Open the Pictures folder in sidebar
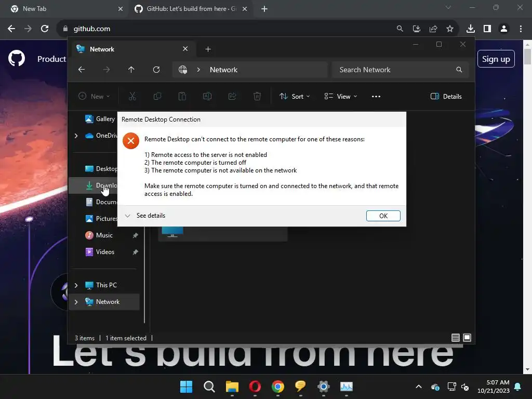Image resolution: width=532 pixels, height=399 pixels. point(102,219)
